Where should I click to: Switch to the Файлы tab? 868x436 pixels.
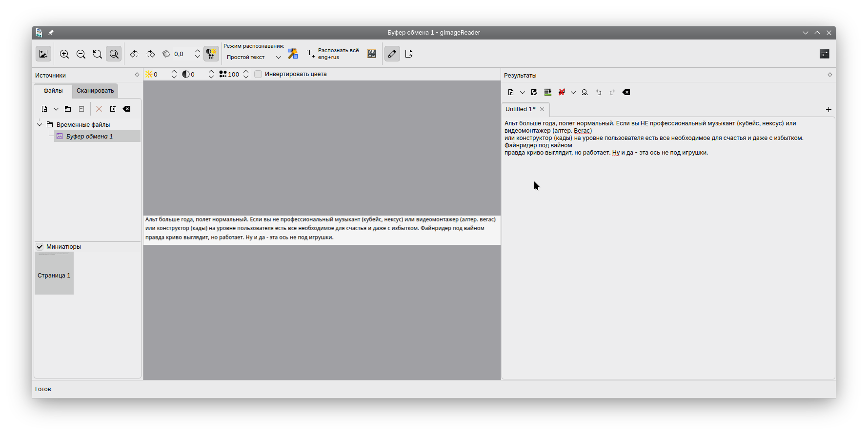pyautogui.click(x=53, y=91)
